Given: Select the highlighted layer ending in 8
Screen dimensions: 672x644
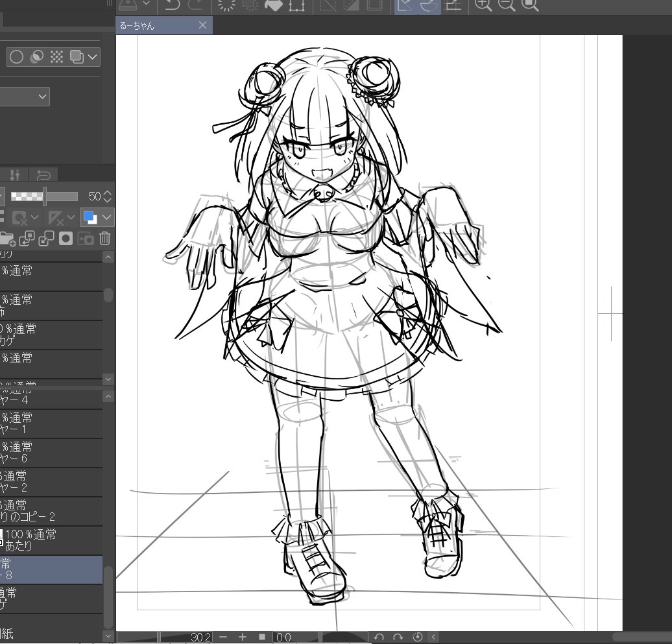Looking at the screenshot, I should click(x=51, y=569).
